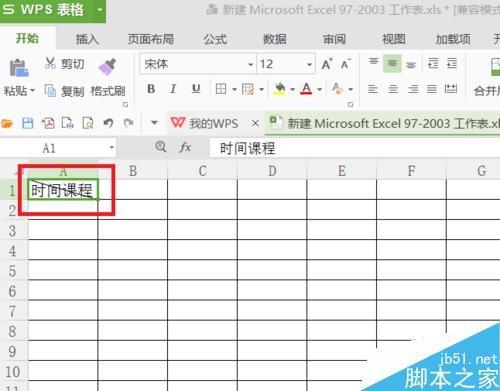Select column C header
This screenshot has height=391, width=500.
click(x=202, y=171)
